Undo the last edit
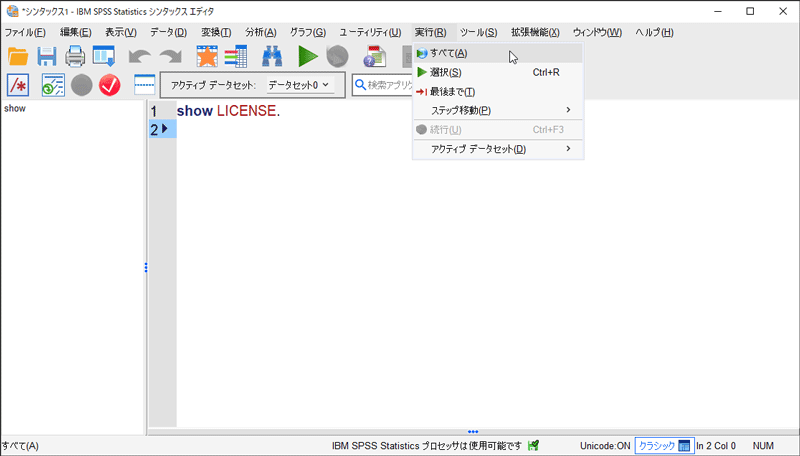 coord(139,57)
